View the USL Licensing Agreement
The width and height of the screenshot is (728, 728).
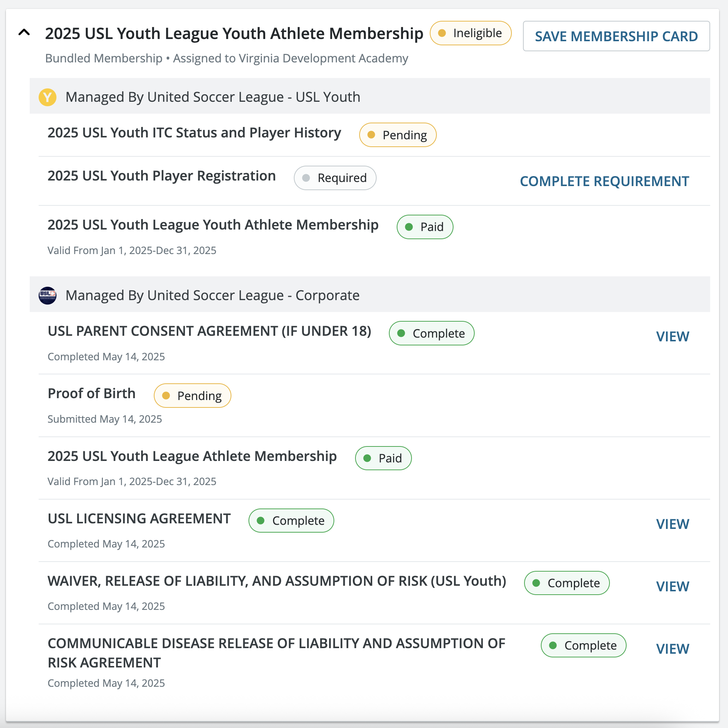click(673, 524)
